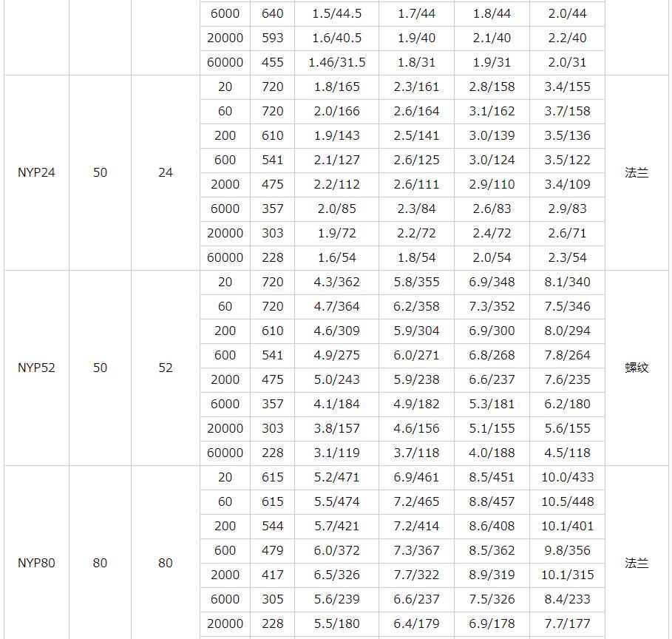Click the NYP24 model cell
Viewport: 672px width, 639px height.
click(x=36, y=172)
